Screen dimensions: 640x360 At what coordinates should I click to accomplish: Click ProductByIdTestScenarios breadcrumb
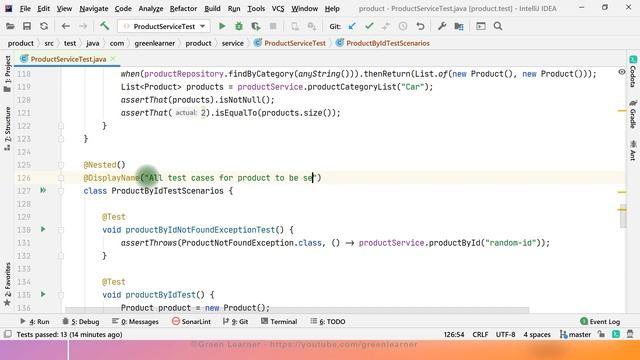point(383,43)
